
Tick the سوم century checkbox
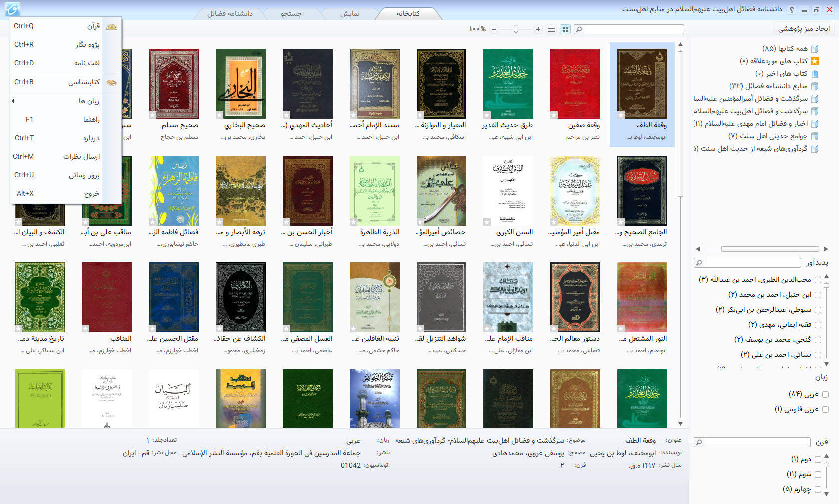pyautogui.click(x=818, y=474)
